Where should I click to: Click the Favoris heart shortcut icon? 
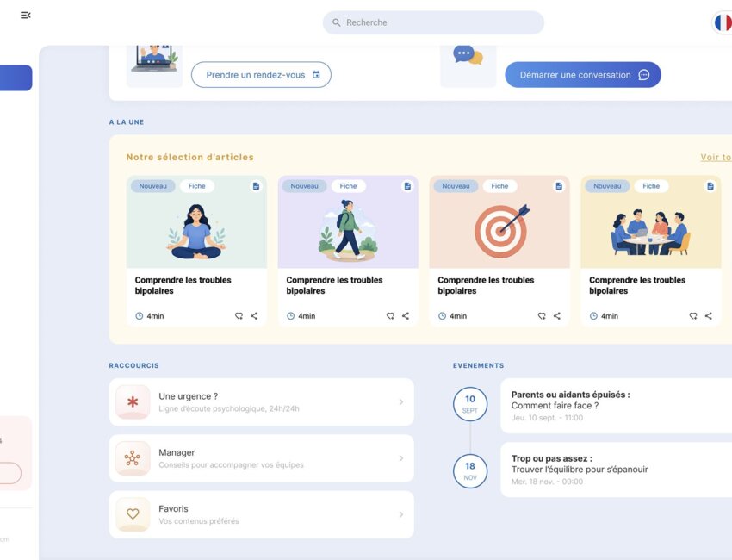133,514
